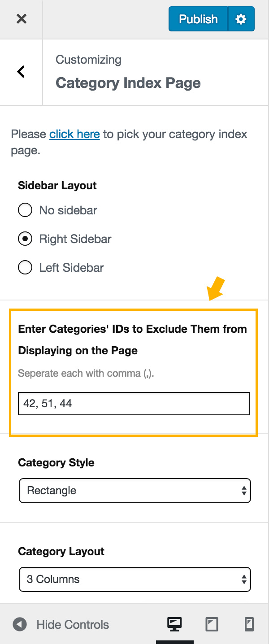This screenshot has width=269, height=644.
Task: Switch preview to mobile phone view
Action: coord(249,624)
